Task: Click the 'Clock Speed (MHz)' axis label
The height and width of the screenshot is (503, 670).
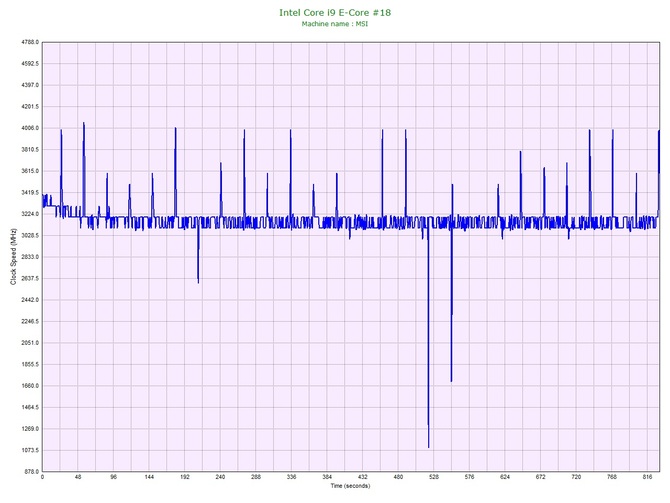Action: point(13,256)
